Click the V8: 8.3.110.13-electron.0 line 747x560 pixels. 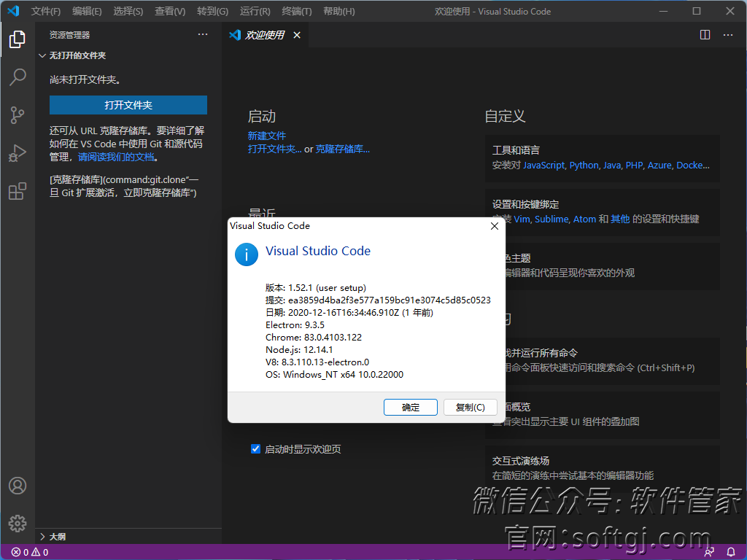(x=317, y=362)
